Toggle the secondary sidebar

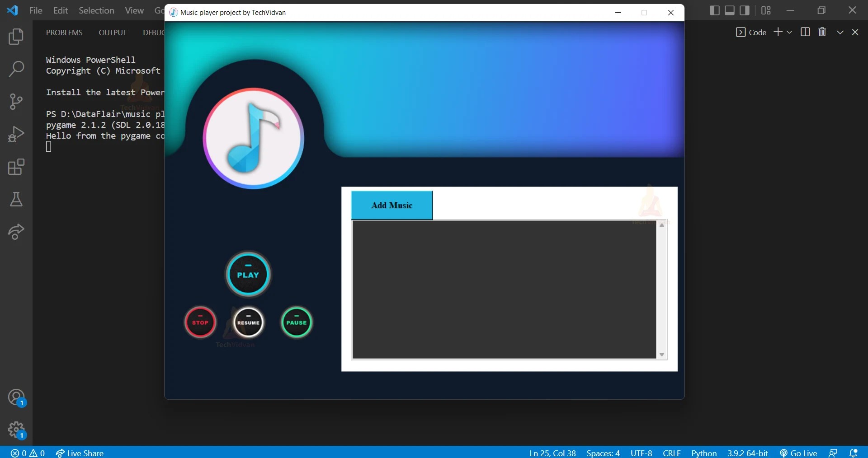click(x=745, y=10)
